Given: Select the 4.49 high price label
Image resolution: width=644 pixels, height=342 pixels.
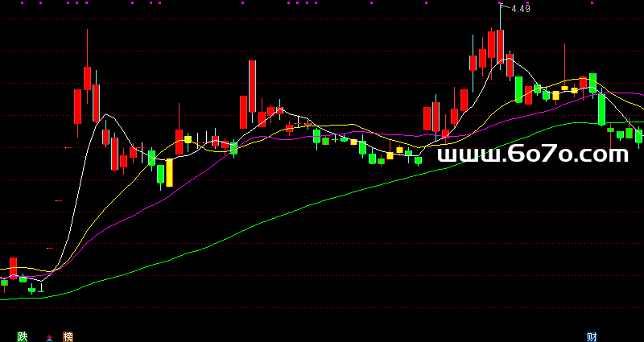Looking at the screenshot, I should click(521, 9).
